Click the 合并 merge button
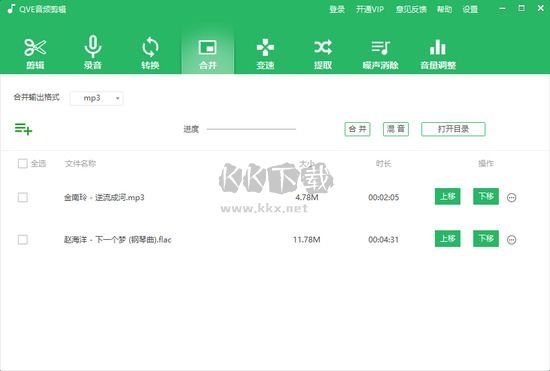Screen dimensions: 550x371 click(357, 129)
